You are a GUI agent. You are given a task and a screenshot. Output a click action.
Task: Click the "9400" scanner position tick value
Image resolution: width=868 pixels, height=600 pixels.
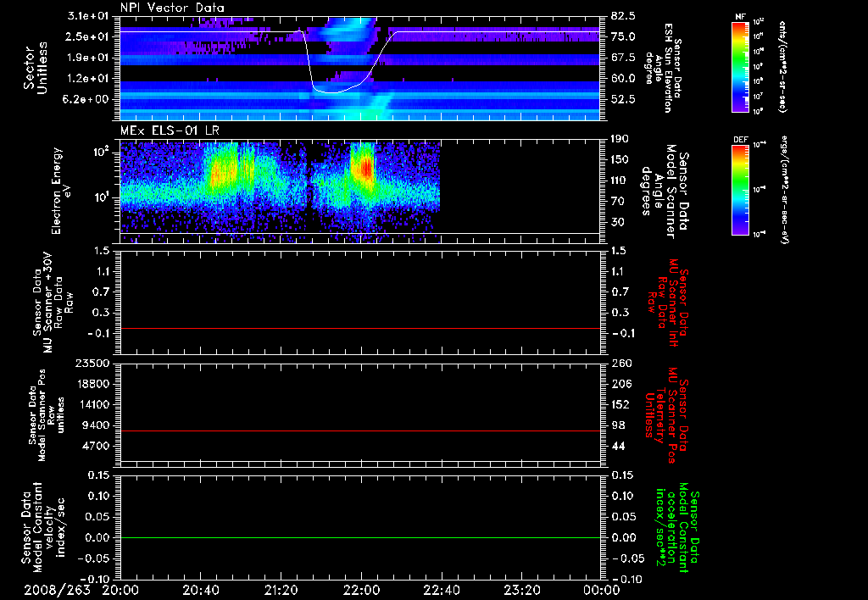(x=97, y=425)
